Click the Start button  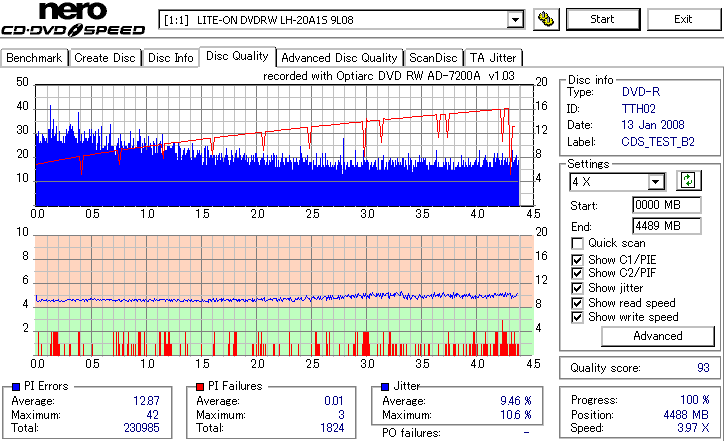603,19
